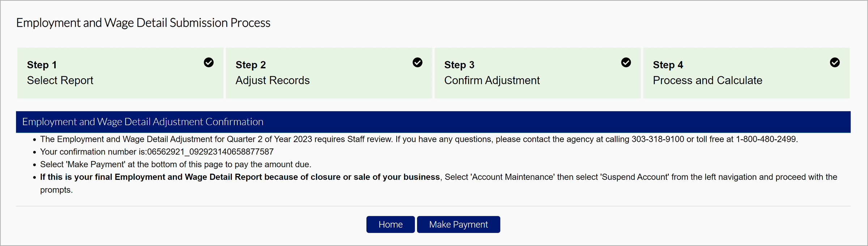The image size is (868, 246).
Task: Select the Step 1 Select Report tab
Action: coord(120,73)
